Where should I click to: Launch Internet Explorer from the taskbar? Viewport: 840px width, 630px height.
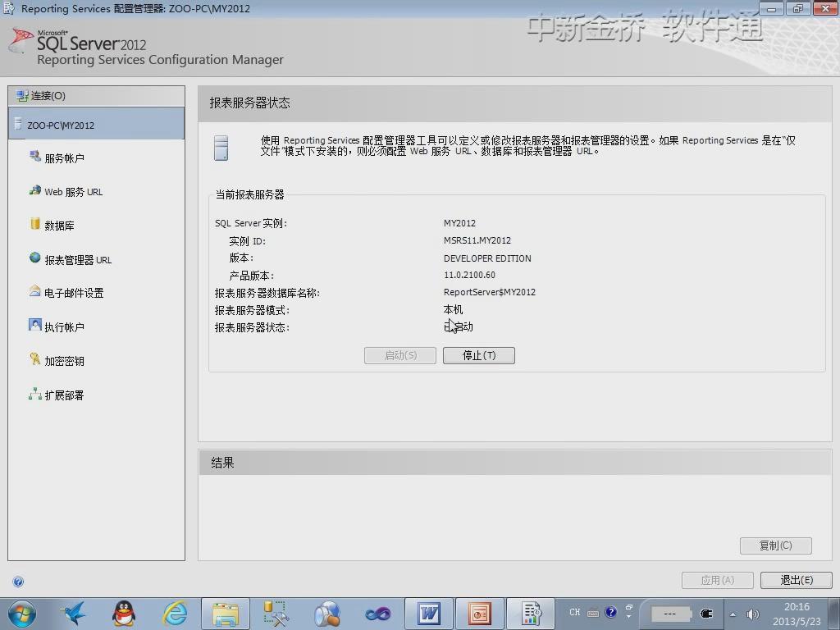(176, 614)
